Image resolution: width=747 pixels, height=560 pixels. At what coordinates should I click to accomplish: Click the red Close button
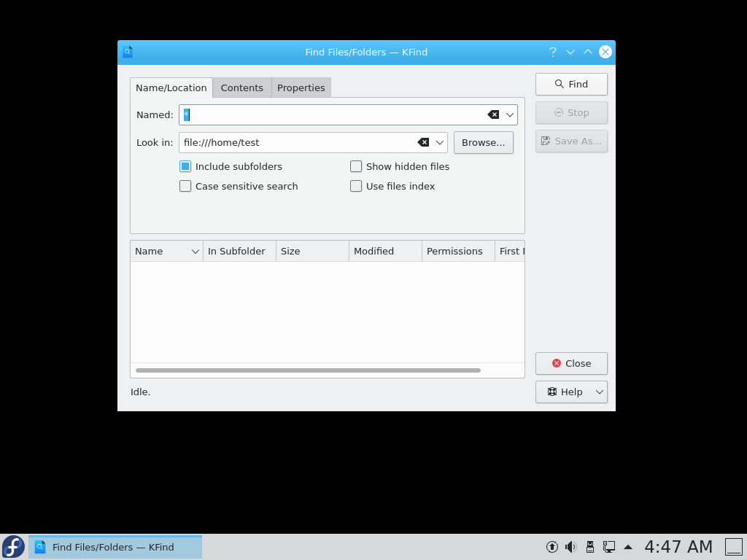tap(571, 363)
